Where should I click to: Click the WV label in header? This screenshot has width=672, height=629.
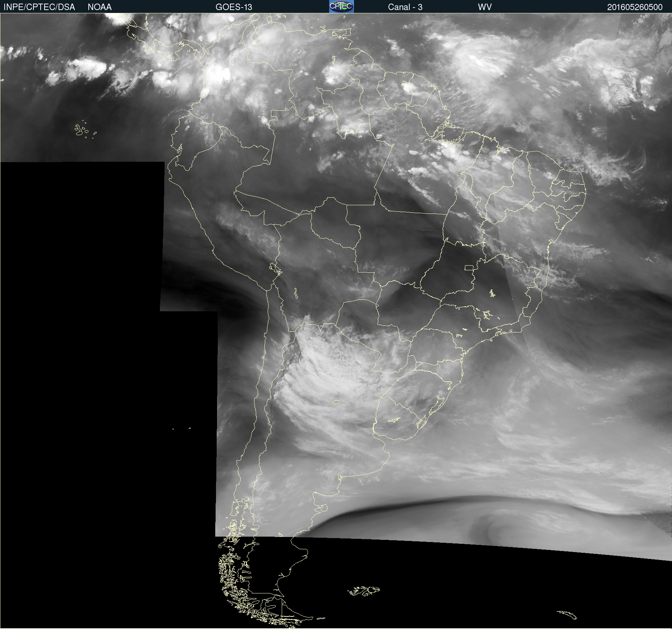(x=485, y=7)
